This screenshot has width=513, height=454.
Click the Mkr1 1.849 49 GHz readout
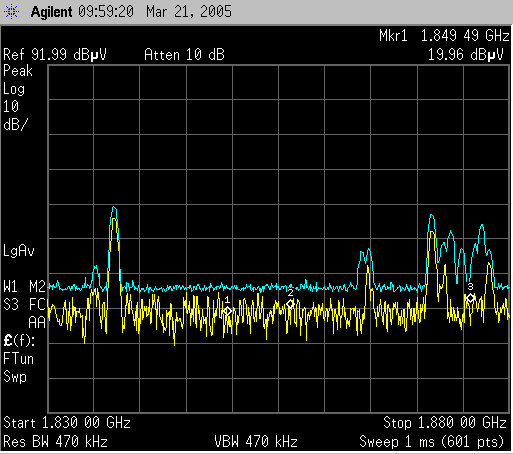[x=444, y=36]
